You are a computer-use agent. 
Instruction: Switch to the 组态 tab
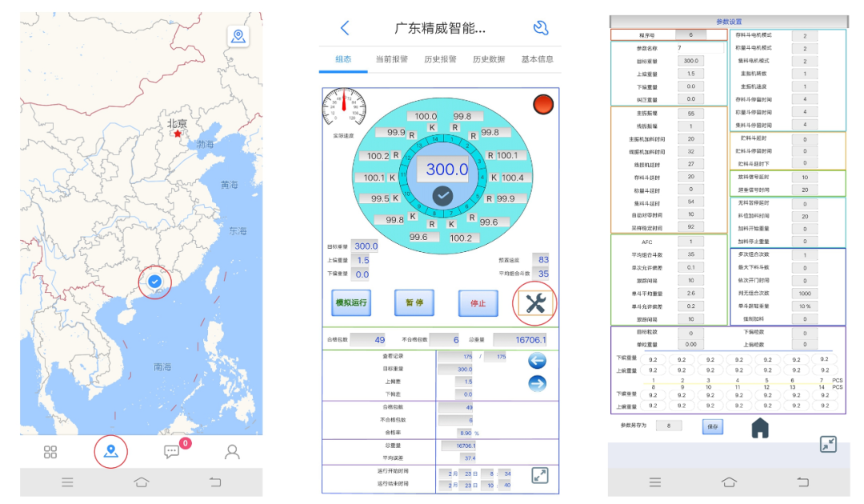coord(343,59)
